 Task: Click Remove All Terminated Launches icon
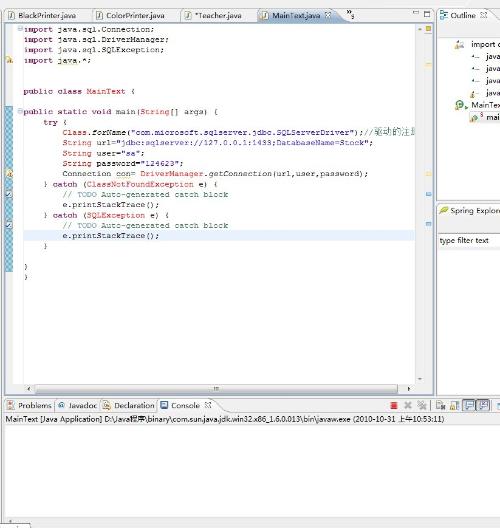pyautogui.click(x=421, y=405)
